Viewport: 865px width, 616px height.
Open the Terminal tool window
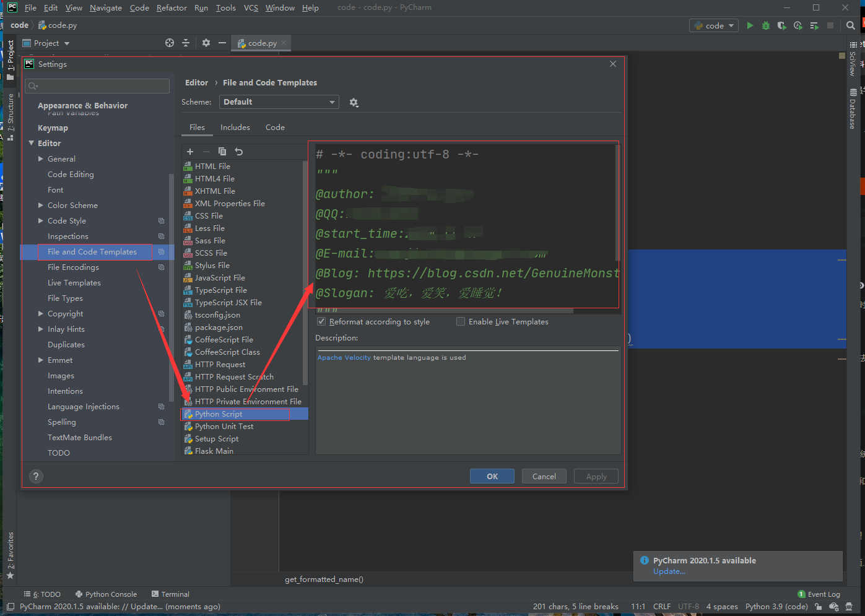click(x=170, y=594)
